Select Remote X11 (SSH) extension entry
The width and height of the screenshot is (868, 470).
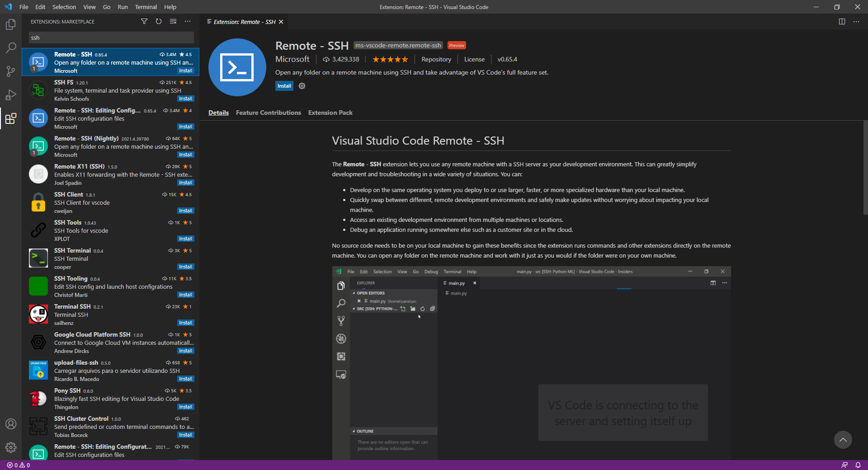[111, 174]
